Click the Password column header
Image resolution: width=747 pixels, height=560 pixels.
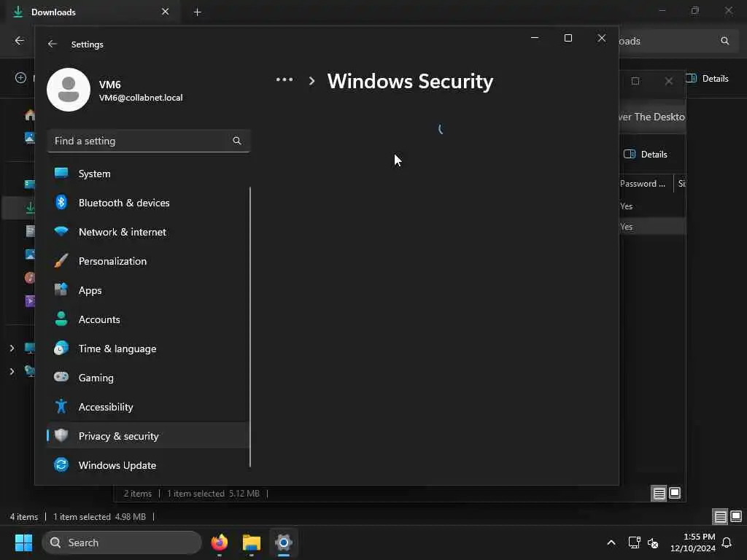643,184
